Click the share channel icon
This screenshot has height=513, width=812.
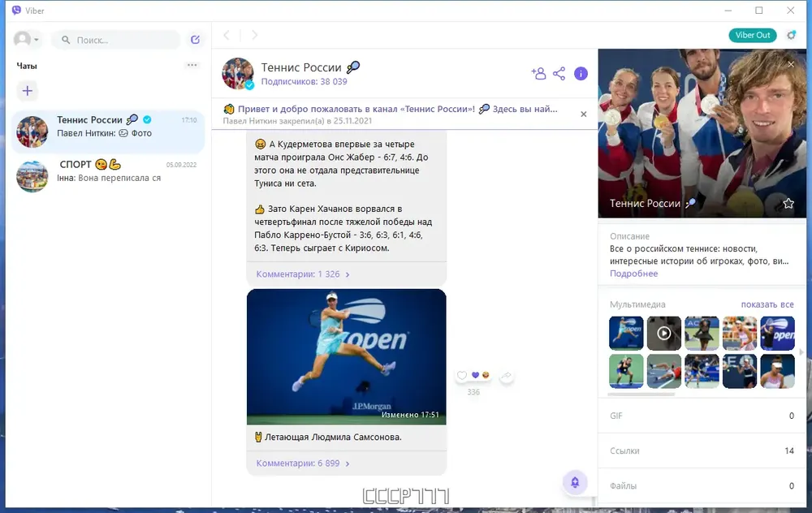[559, 74]
